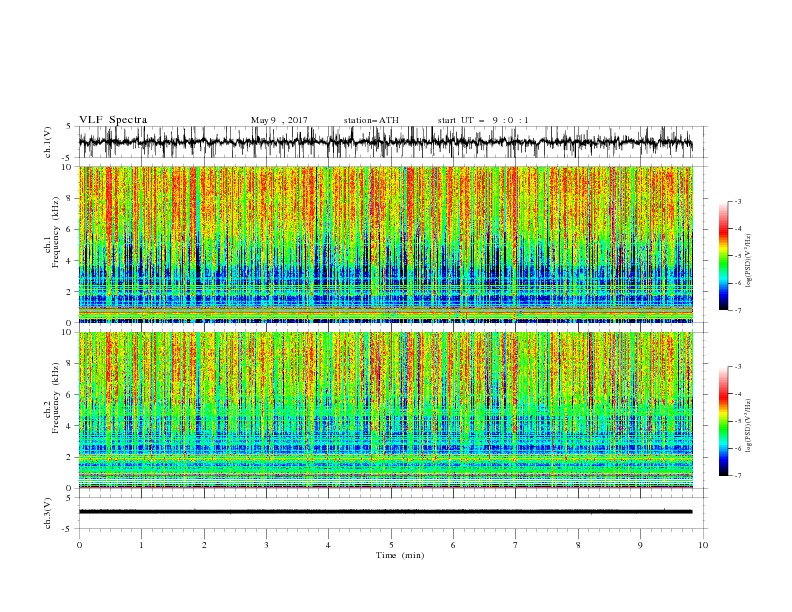Viewport: 792px width, 612px height.
Task: Click the "VLF Spectra" title text
Action: pos(113,120)
